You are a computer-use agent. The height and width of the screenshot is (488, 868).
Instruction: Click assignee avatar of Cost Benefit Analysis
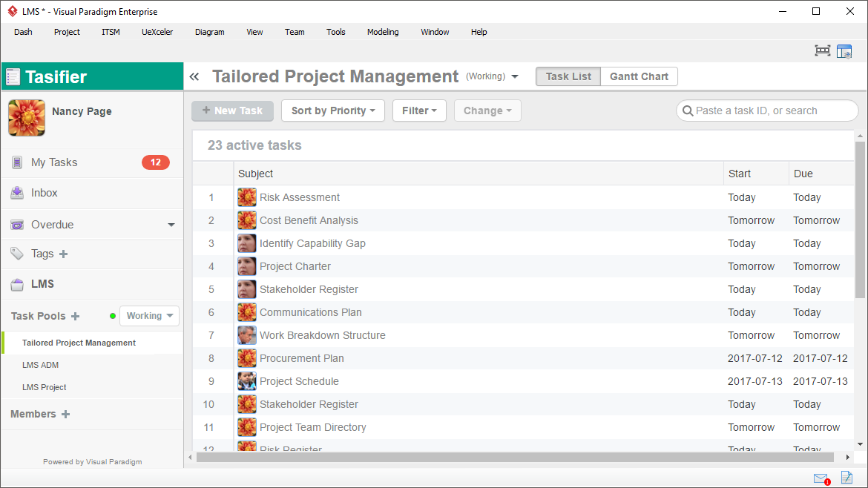247,220
